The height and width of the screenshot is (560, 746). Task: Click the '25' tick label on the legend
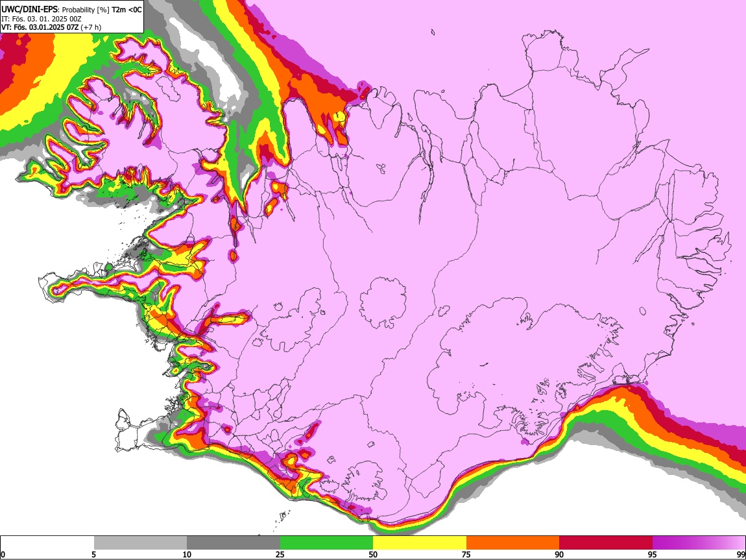pos(280,555)
